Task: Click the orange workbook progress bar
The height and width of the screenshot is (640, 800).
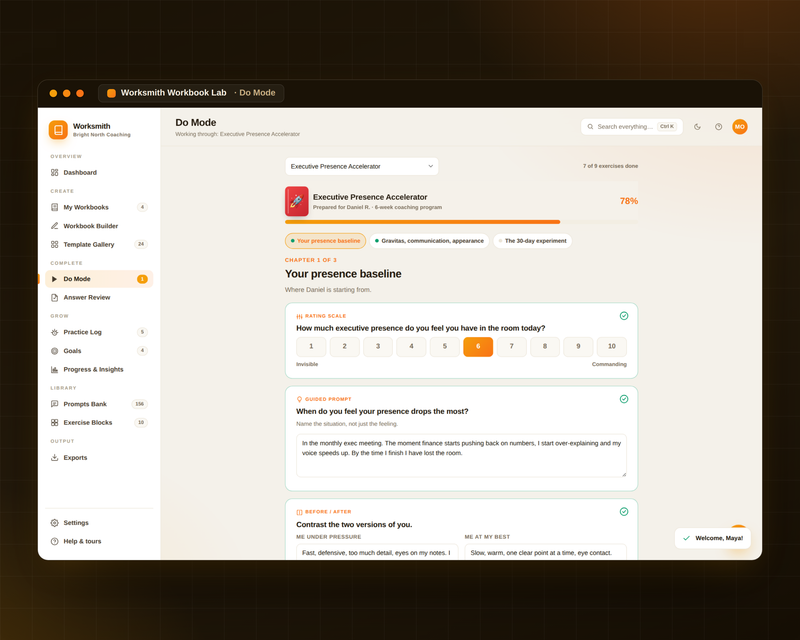Action: [422, 222]
